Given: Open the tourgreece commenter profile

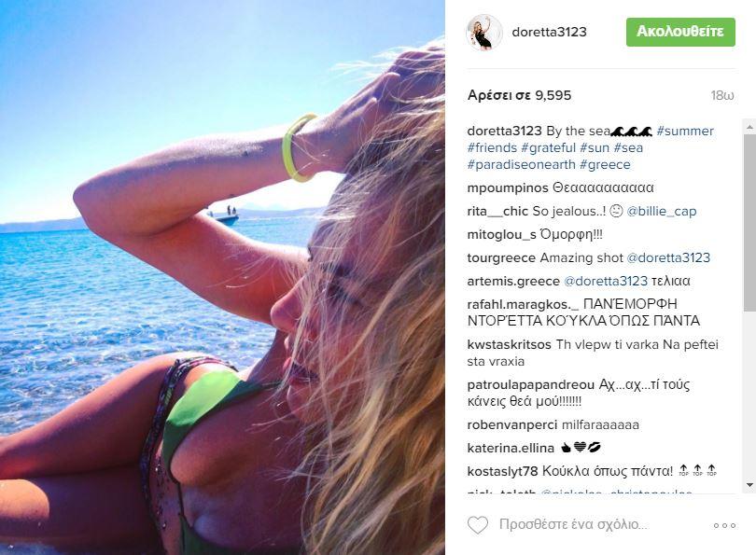Looking at the screenshot, I should click(x=501, y=258).
